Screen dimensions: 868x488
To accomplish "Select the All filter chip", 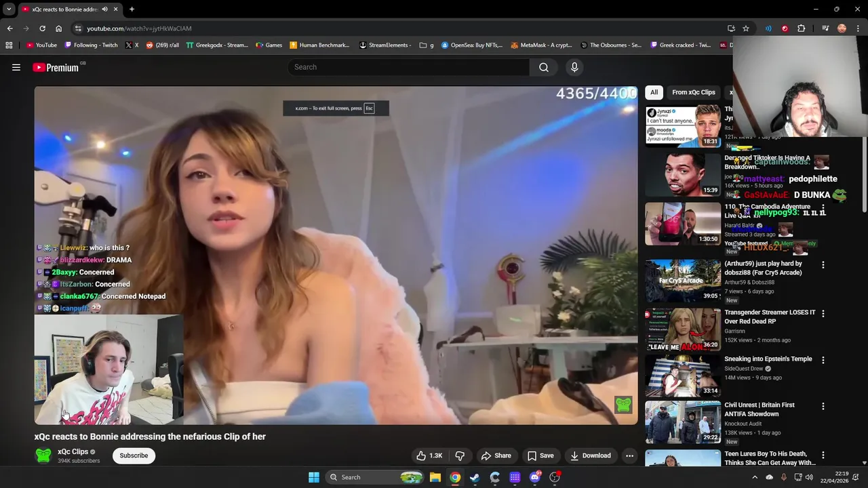I will [x=654, y=92].
